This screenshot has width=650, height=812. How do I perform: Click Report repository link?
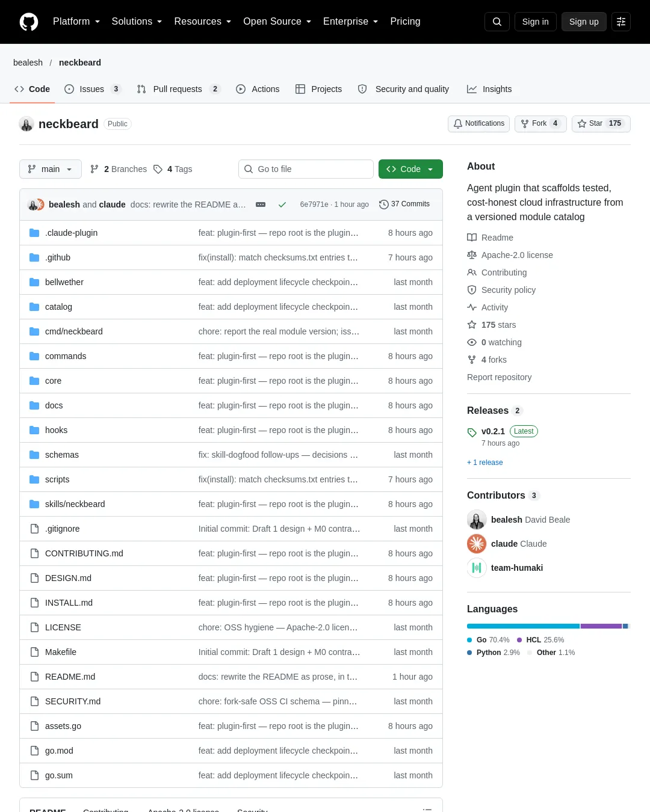pyautogui.click(x=499, y=377)
